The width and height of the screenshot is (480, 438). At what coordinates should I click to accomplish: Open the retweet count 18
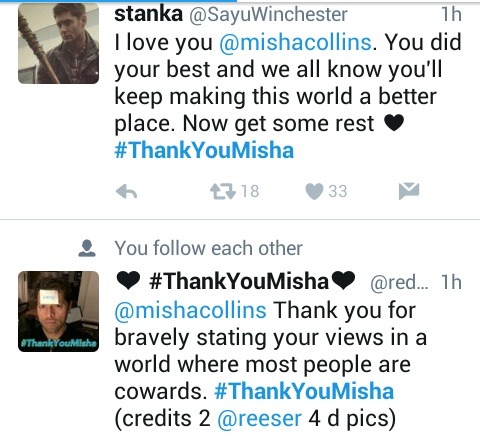point(250,191)
